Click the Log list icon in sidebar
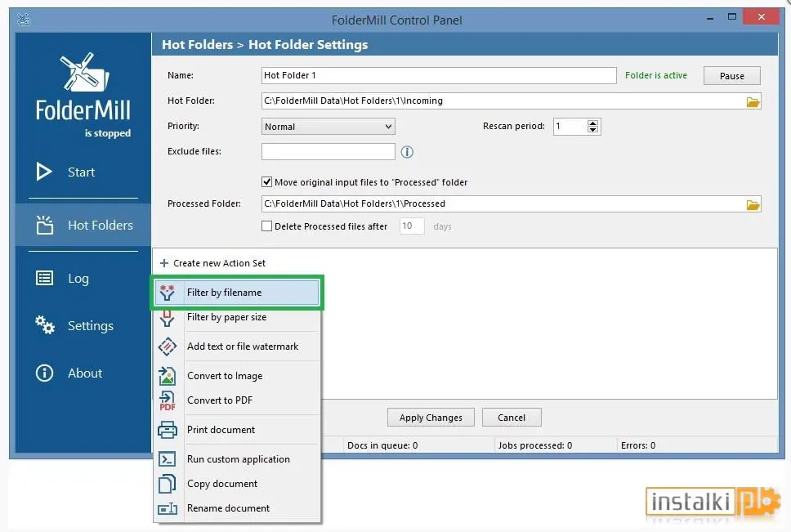The height and width of the screenshot is (532, 791). coord(44,278)
